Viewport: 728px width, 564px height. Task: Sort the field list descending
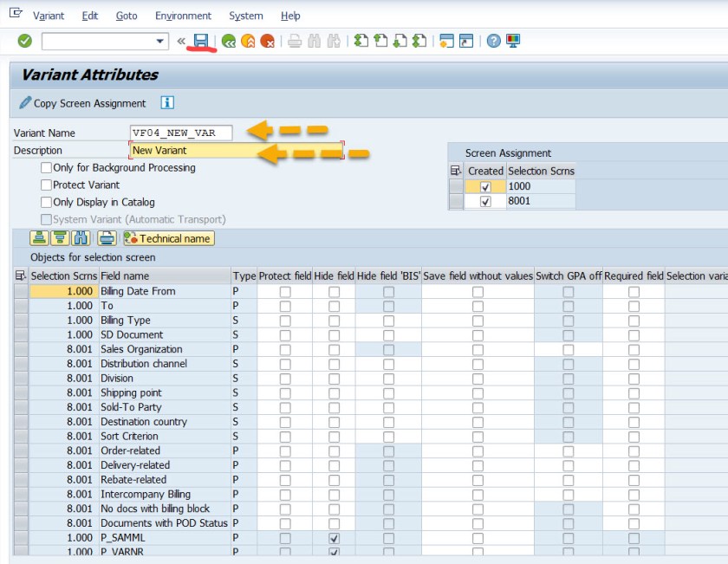[60, 240]
